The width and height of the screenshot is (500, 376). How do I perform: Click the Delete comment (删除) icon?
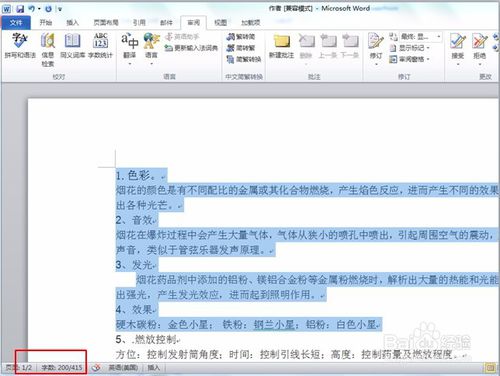click(306, 41)
